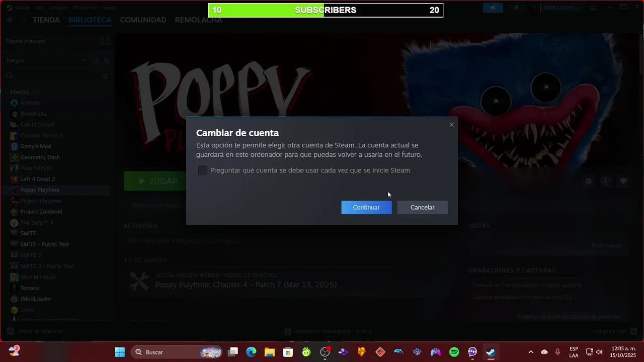Viewport: 644px width, 362px height.
Task: Open the Ver menu
Action: [x=39, y=8]
